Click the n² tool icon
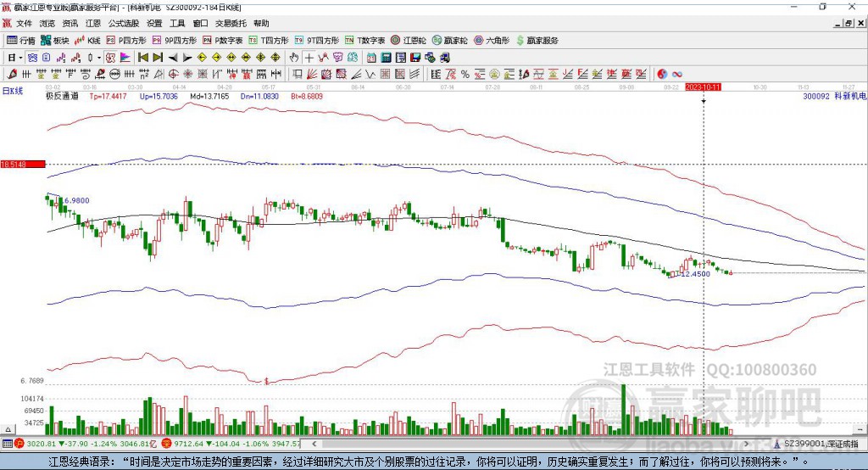Image resolution: width=868 pixels, height=470 pixels. coord(144,75)
